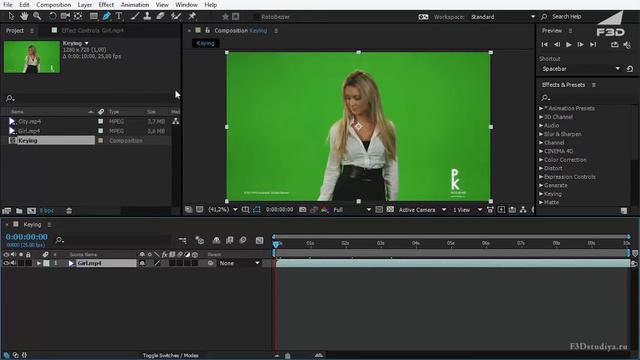Toggle hide shy layers in timeline
The height and width of the screenshot is (360, 640).
(216, 240)
